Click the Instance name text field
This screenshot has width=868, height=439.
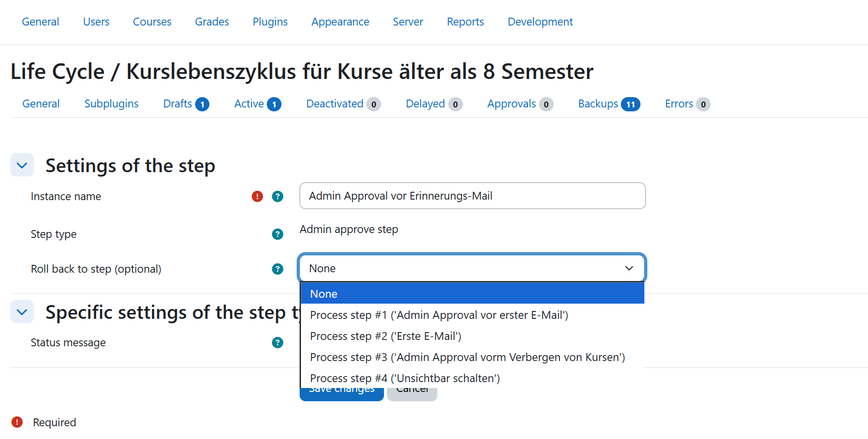coord(472,196)
